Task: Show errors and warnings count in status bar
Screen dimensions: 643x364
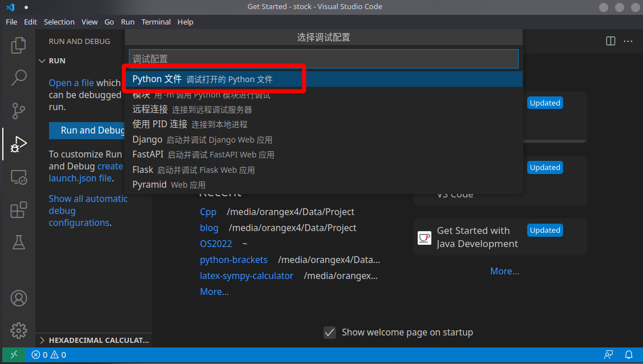Action: [49, 354]
